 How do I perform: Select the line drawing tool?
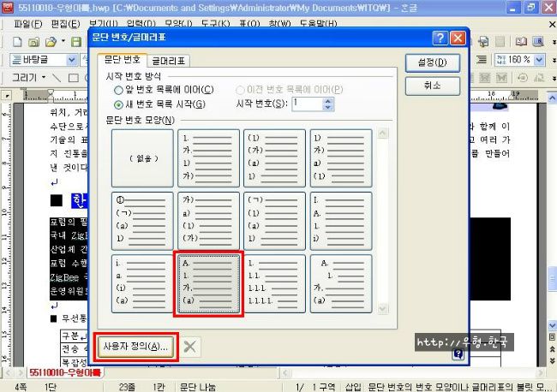tap(56, 77)
